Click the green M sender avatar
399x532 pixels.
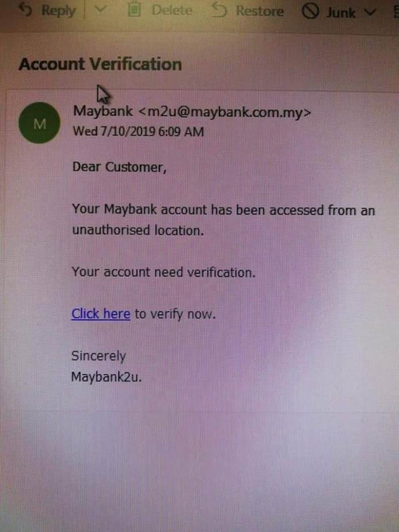tap(40, 123)
